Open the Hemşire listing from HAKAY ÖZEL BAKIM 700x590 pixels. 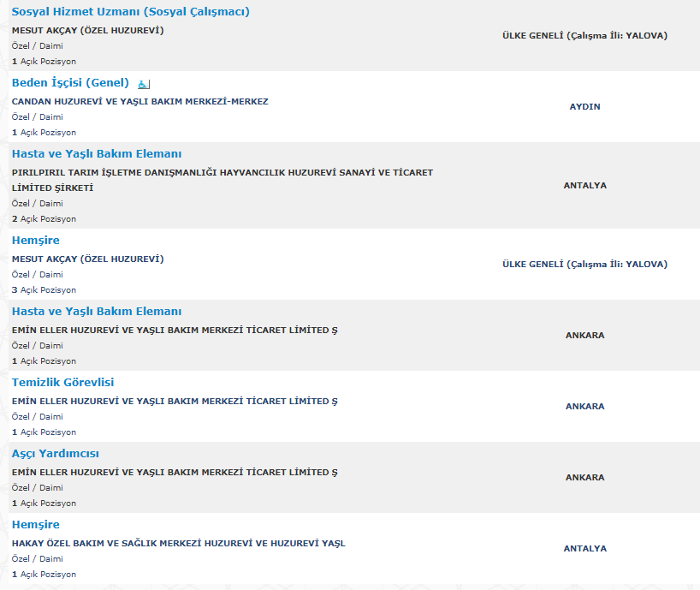coord(36,525)
